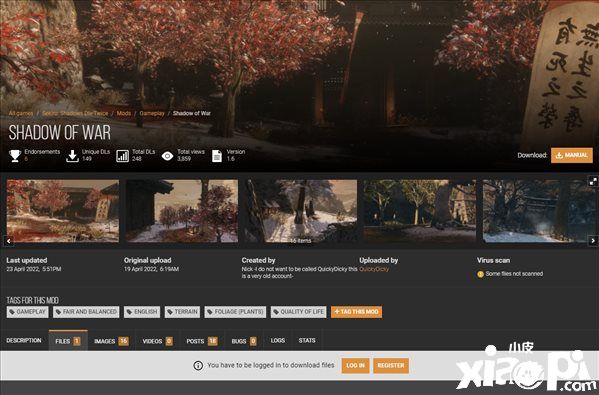
Task: Click the Endorsements trophy icon
Action: tap(15, 155)
